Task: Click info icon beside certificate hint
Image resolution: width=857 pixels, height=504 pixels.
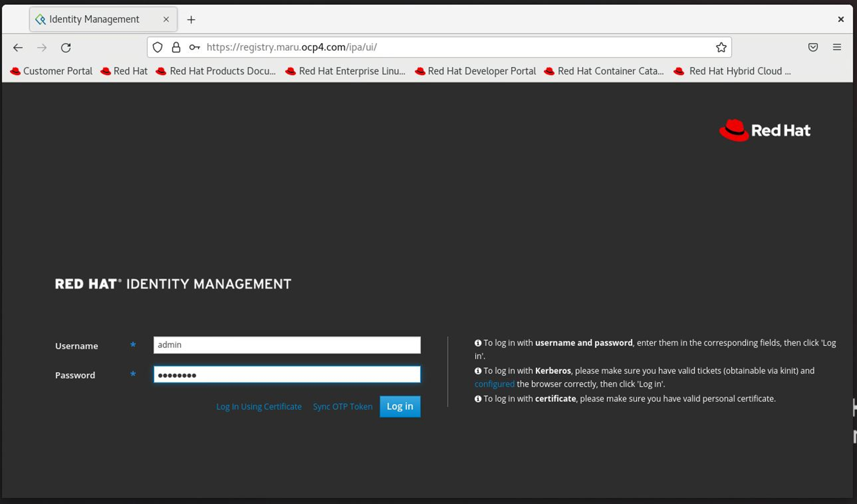Action: pos(478,399)
